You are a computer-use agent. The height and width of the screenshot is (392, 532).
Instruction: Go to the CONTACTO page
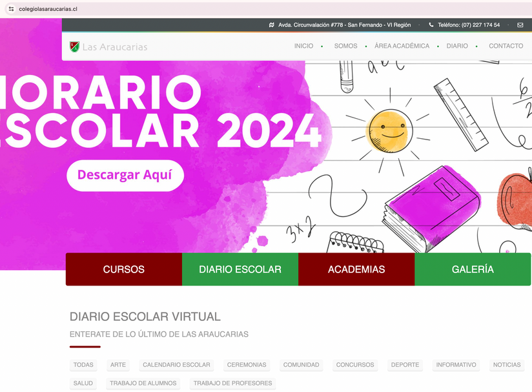click(x=506, y=46)
